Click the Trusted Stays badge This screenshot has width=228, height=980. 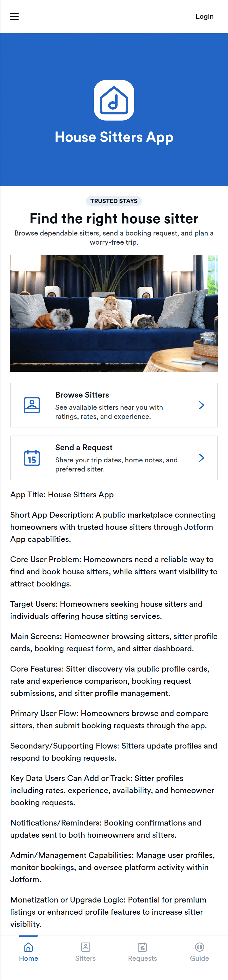(114, 201)
